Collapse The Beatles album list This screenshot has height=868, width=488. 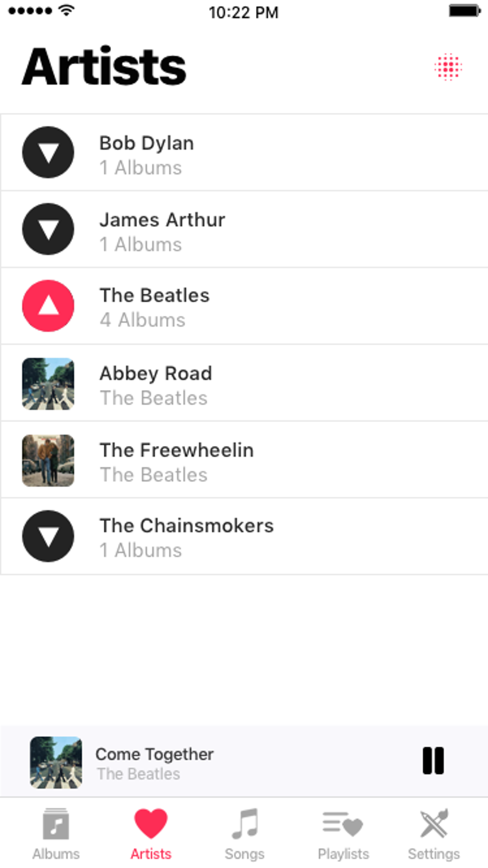click(48, 306)
